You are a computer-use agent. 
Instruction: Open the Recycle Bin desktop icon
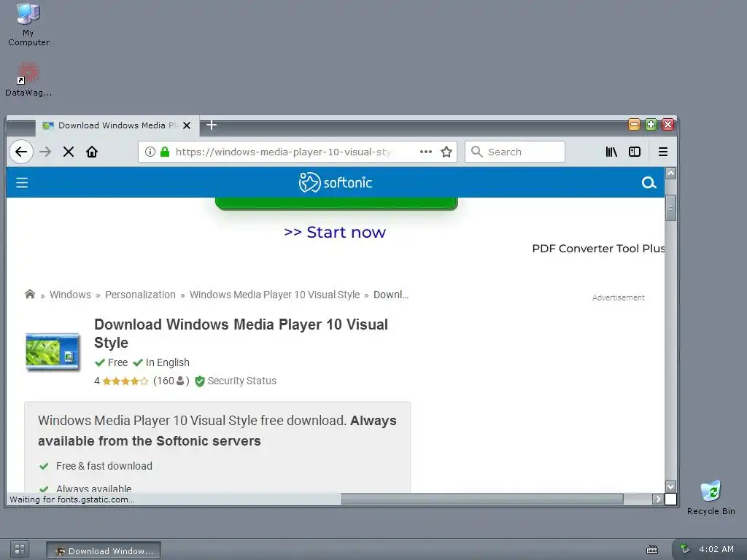pyautogui.click(x=711, y=498)
